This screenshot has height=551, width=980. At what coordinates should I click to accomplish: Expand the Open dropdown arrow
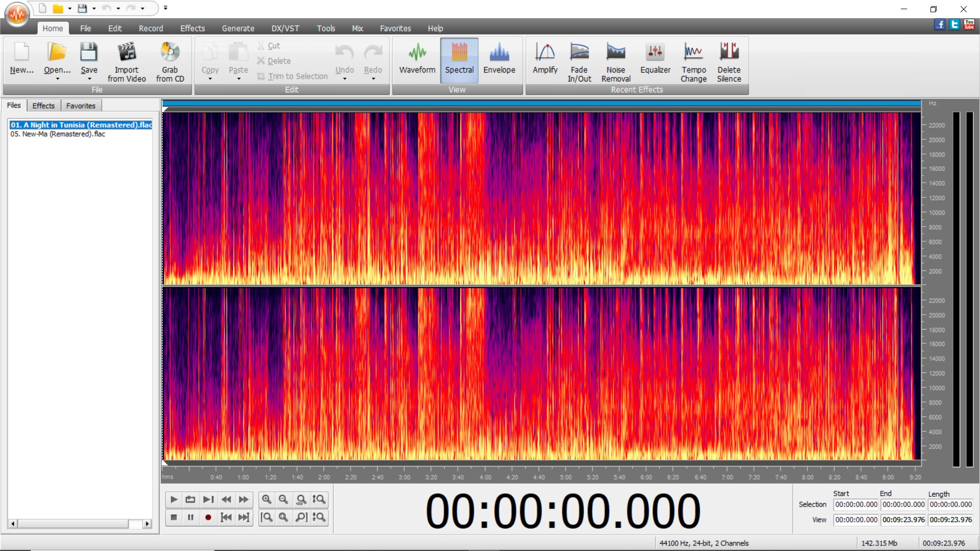point(57,79)
